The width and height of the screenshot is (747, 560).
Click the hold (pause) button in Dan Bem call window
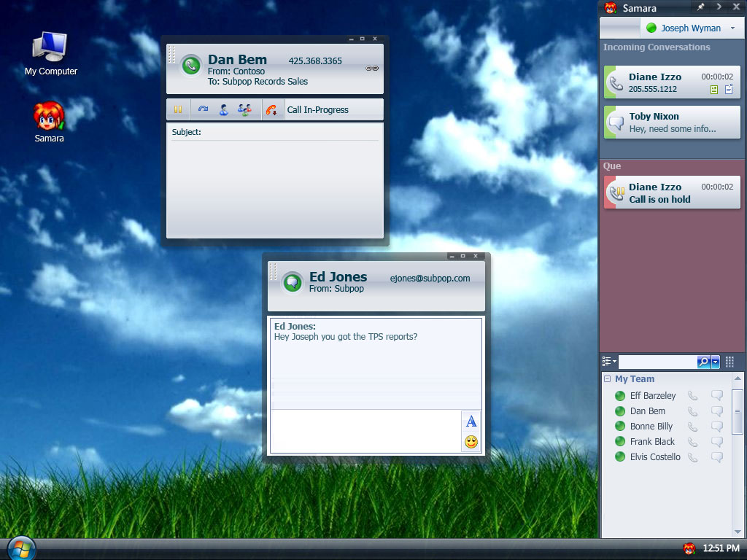click(178, 109)
